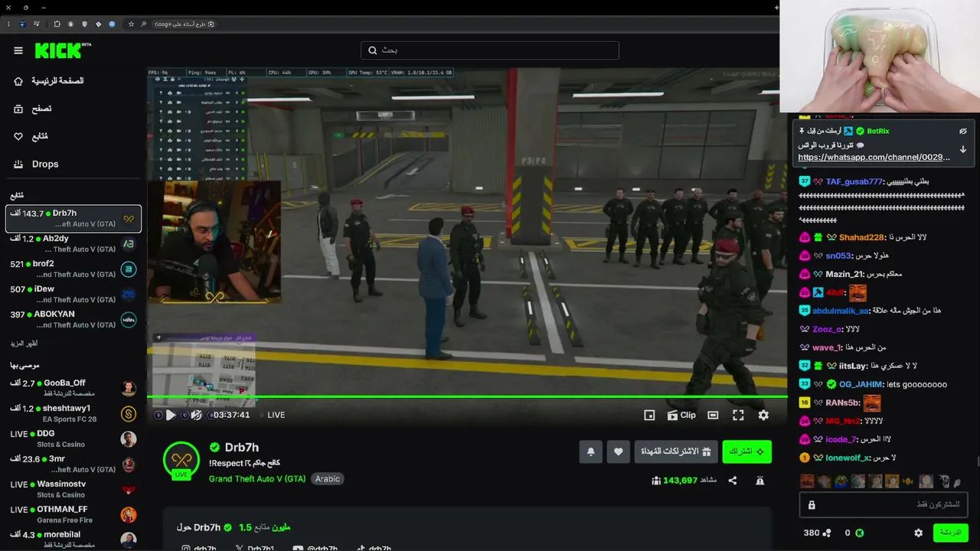Viewport: 980px width, 551px height.
Task: Open Shahad228 chat user profile
Action: (x=861, y=237)
